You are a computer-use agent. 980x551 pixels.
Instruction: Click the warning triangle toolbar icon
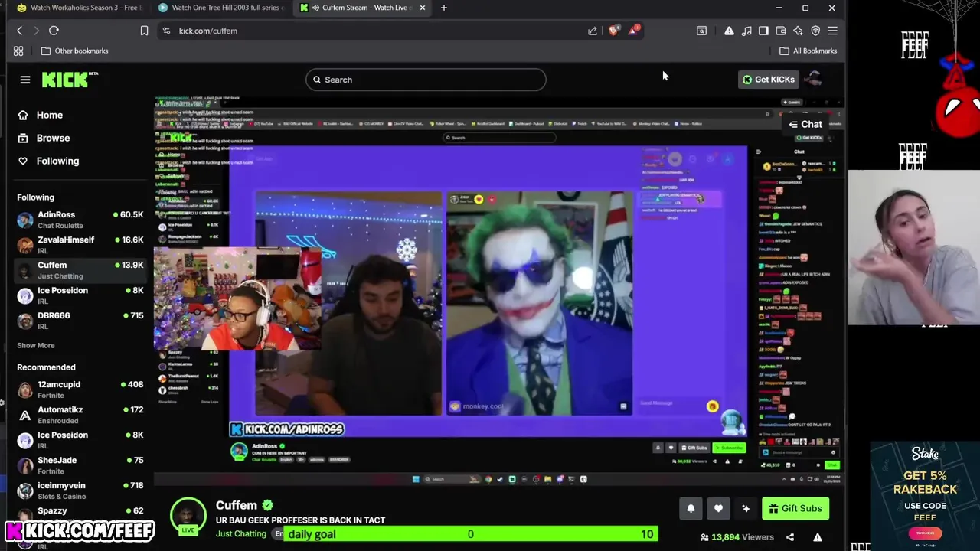[x=729, y=31]
